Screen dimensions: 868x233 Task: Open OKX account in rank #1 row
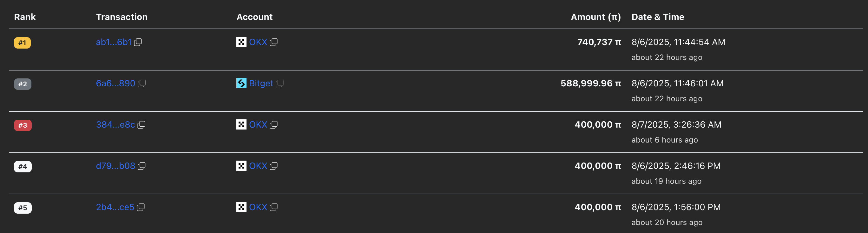click(258, 42)
